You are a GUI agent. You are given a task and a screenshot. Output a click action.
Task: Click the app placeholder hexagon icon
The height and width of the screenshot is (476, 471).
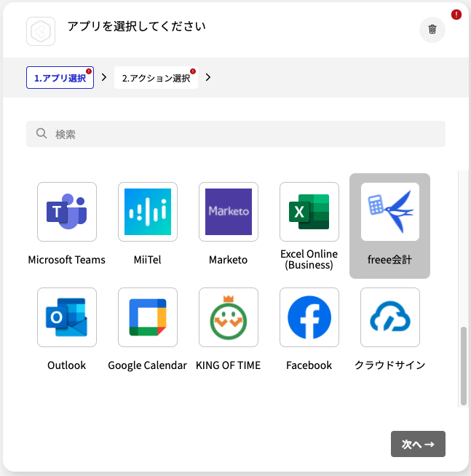(x=41, y=31)
